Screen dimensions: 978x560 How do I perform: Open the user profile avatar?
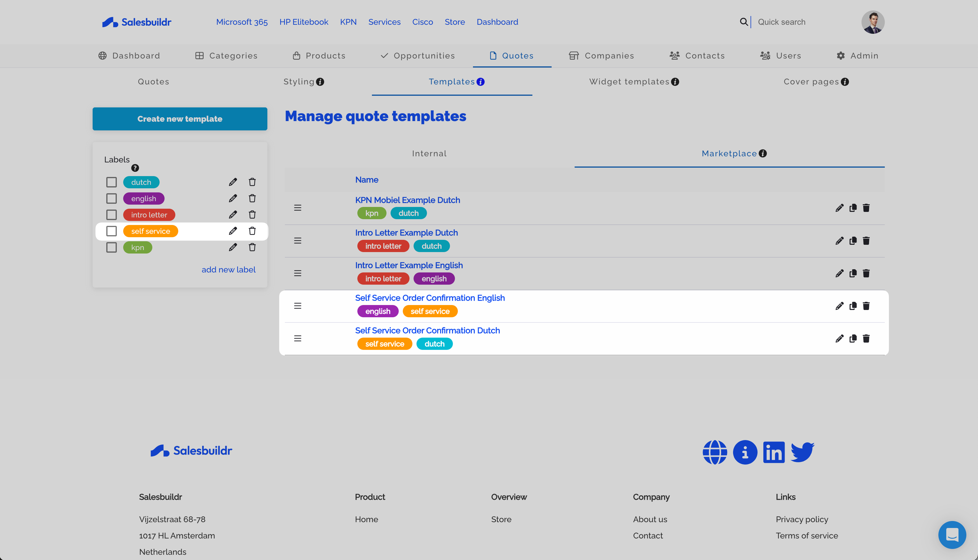[x=873, y=22]
